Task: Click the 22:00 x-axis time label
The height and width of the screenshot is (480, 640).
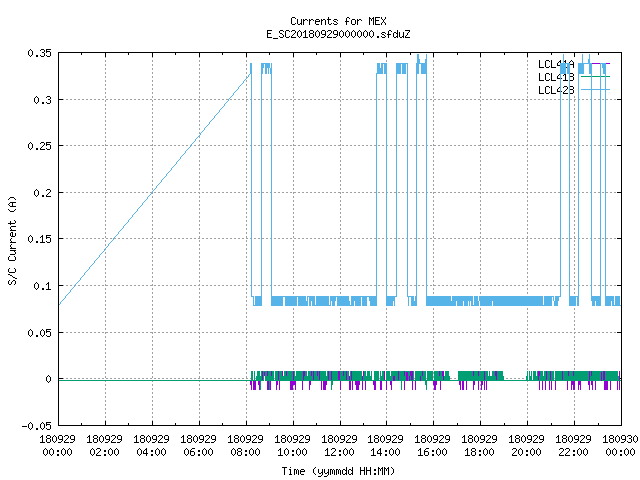Action: tap(573, 452)
